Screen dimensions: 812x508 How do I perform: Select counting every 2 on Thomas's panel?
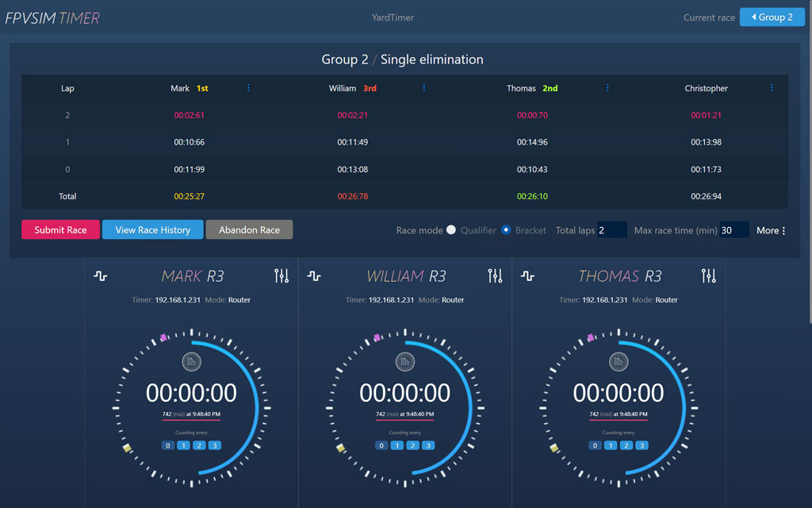pos(626,445)
